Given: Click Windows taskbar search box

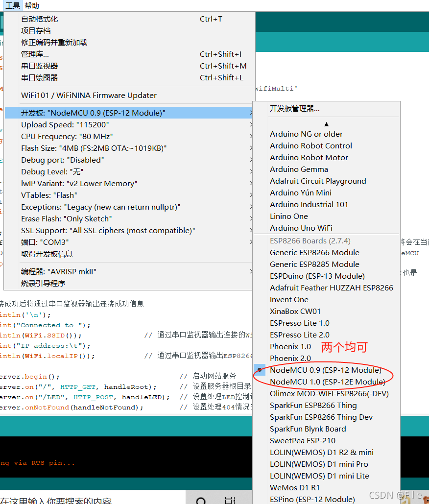Looking at the screenshot, I should pos(93,498).
